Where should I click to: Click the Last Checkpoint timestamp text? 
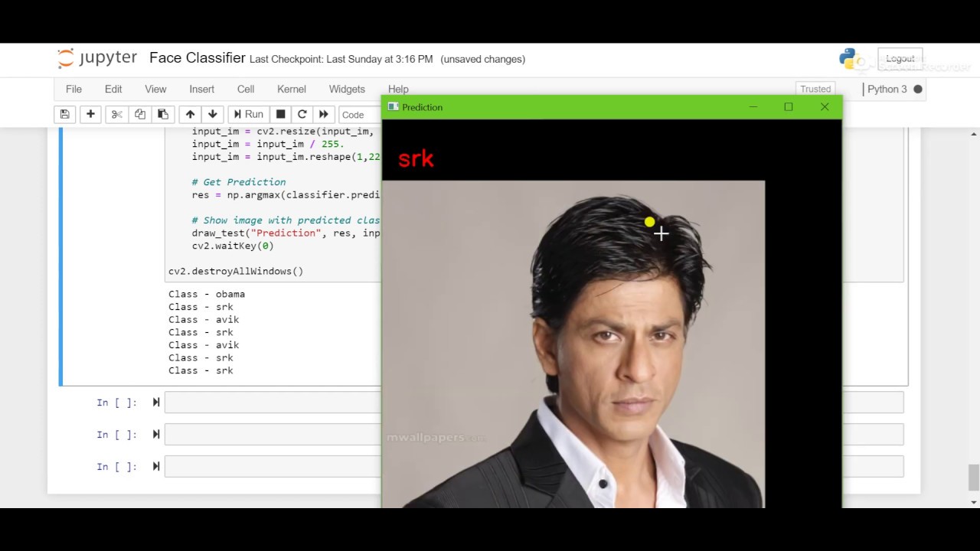(341, 59)
